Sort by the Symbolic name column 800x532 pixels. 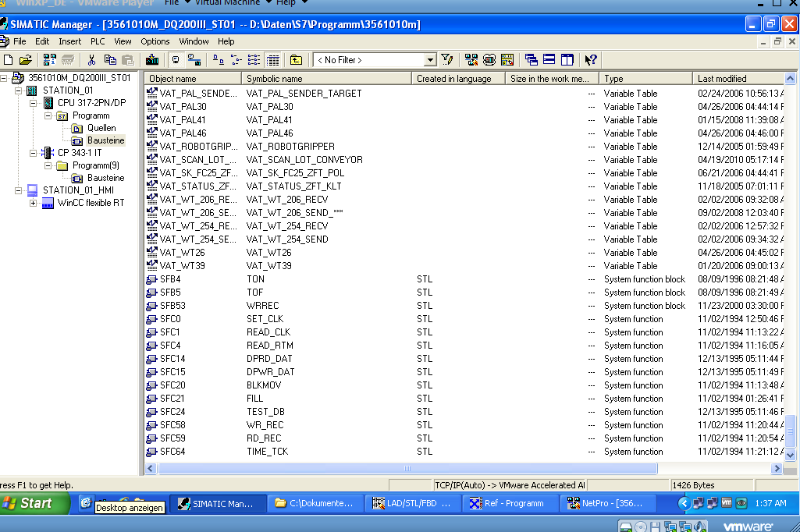click(x=326, y=79)
